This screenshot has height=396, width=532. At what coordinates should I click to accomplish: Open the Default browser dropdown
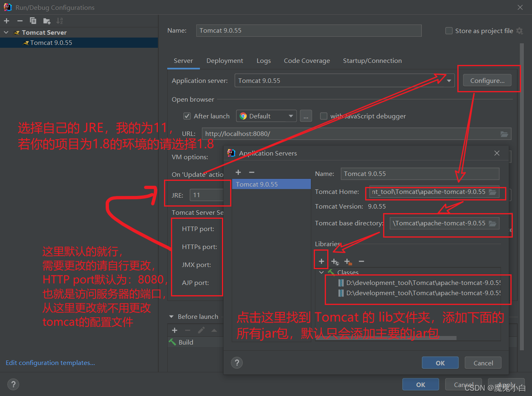pyautogui.click(x=267, y=116)
